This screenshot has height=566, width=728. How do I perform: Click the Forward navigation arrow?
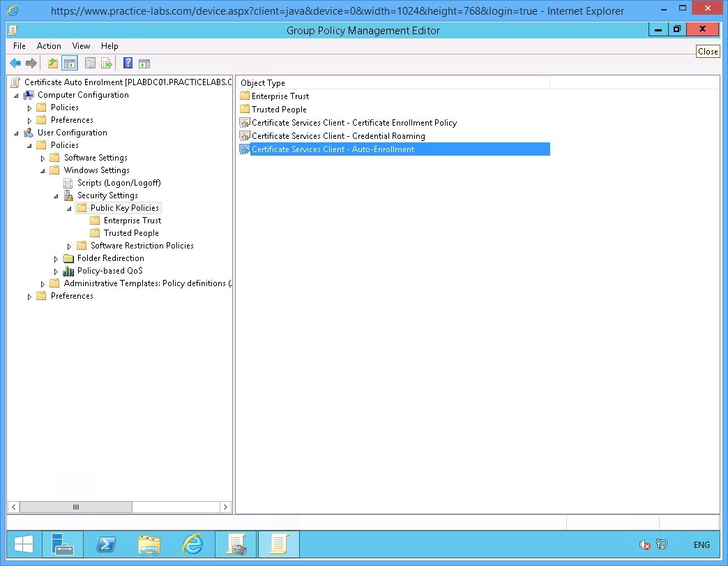coord(31,63)
